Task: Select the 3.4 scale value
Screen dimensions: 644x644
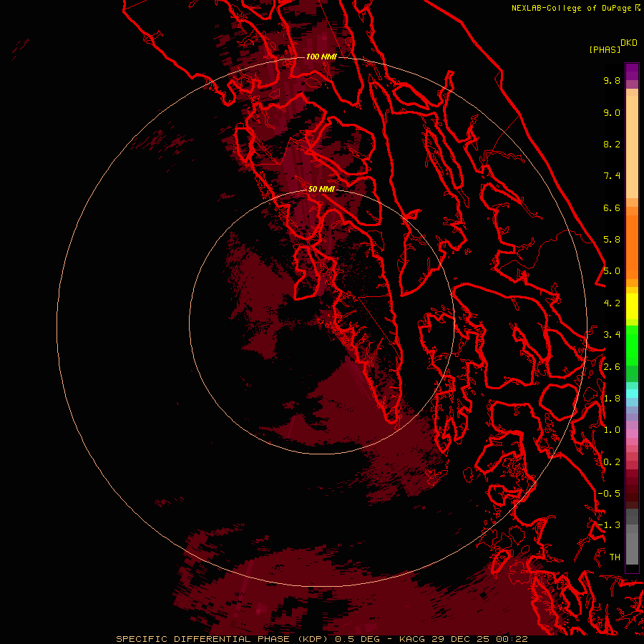Action: 612,335
